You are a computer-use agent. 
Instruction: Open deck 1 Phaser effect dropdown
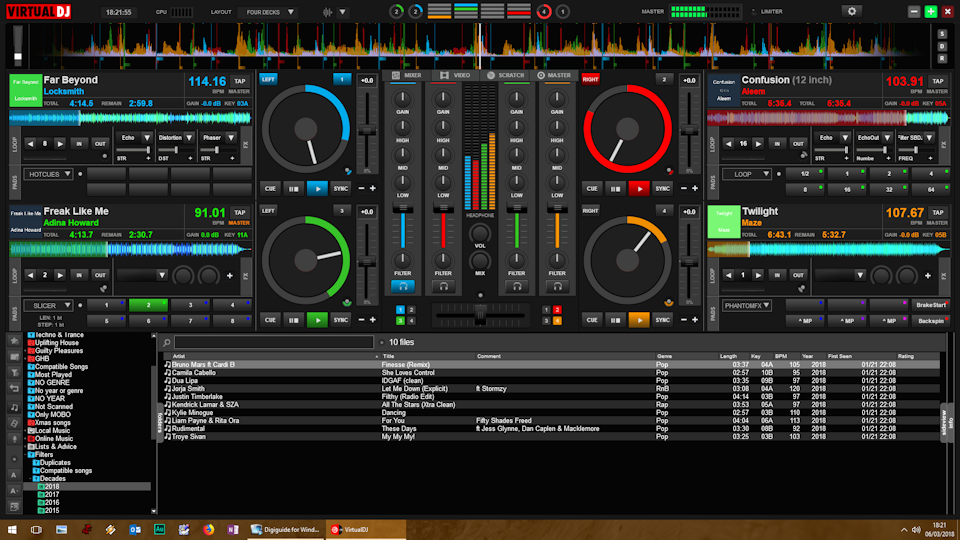click(x=231, y=138)
